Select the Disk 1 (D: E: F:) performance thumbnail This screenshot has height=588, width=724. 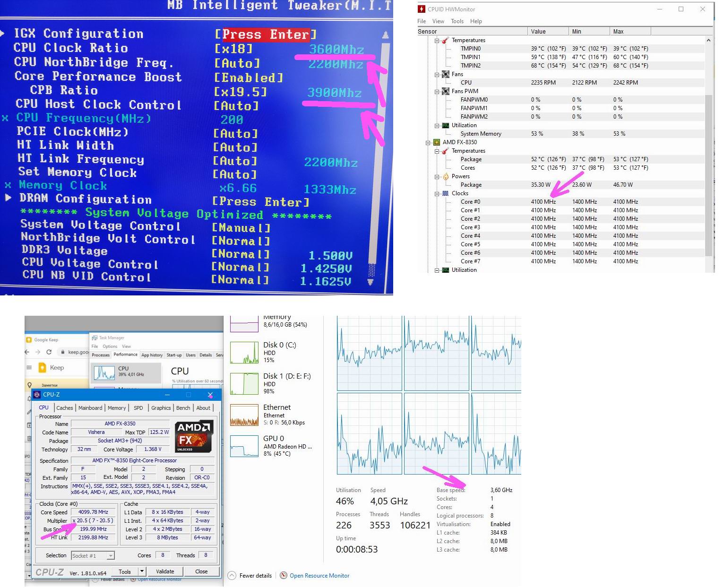pyautogui.click(x=244, y=383)
